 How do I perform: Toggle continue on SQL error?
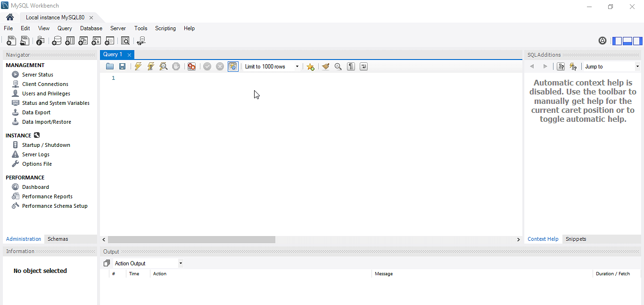(191, 67)
